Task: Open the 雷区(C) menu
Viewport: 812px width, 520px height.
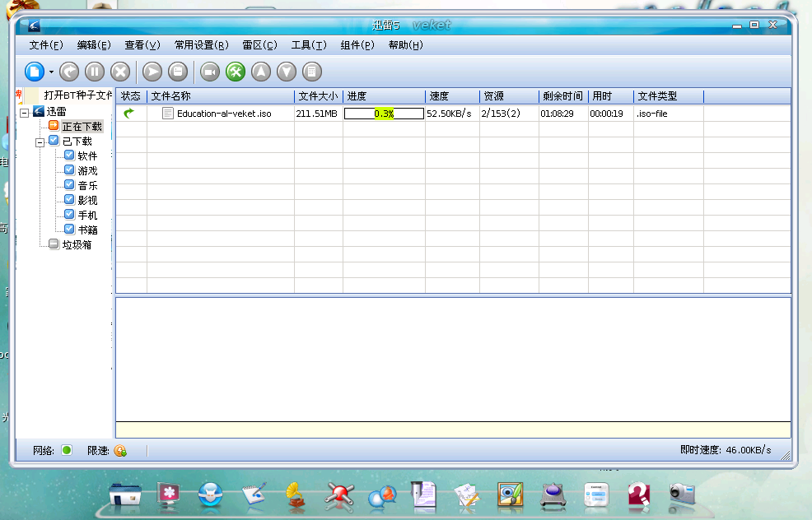Action: click(260, 45)
